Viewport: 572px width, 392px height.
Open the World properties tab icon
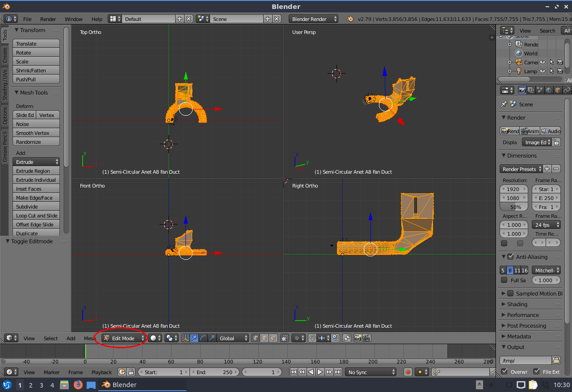(548, 90)
